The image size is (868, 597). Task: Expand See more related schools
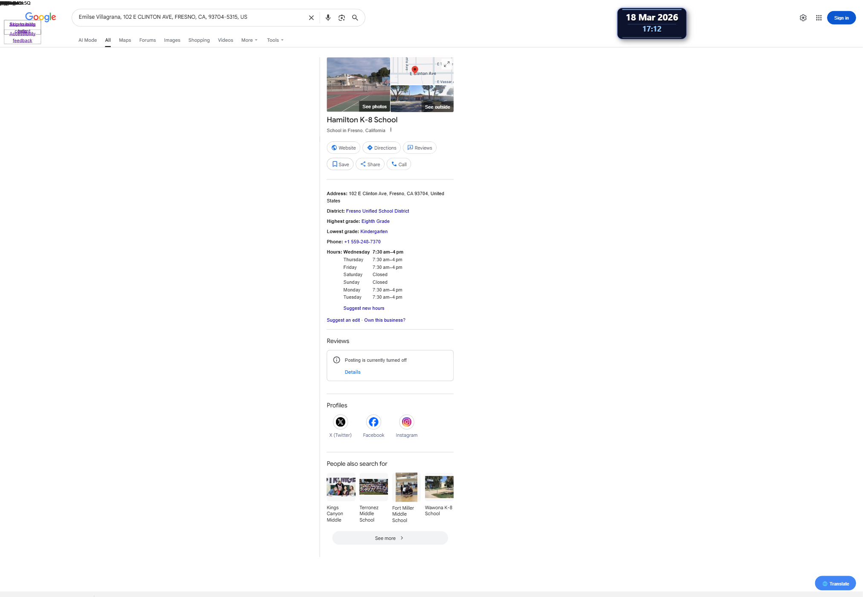(x=390, y=538)
